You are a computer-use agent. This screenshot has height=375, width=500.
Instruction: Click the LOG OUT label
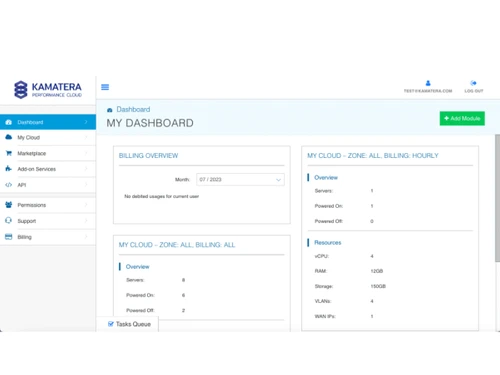[474, 91]
